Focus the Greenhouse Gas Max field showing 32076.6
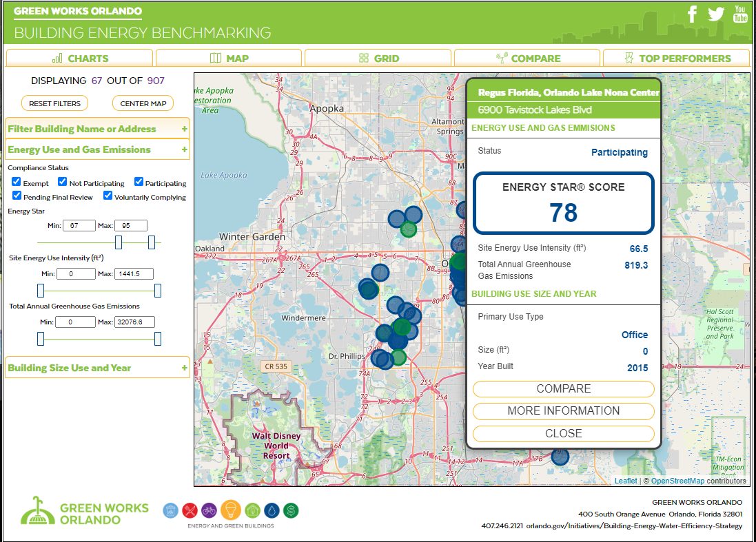 click(x=134, y=322)
